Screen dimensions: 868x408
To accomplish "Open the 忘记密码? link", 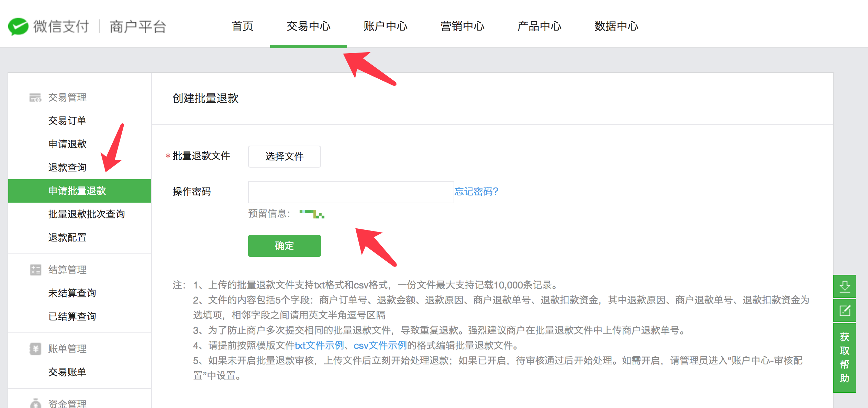I will click(476, 192).
